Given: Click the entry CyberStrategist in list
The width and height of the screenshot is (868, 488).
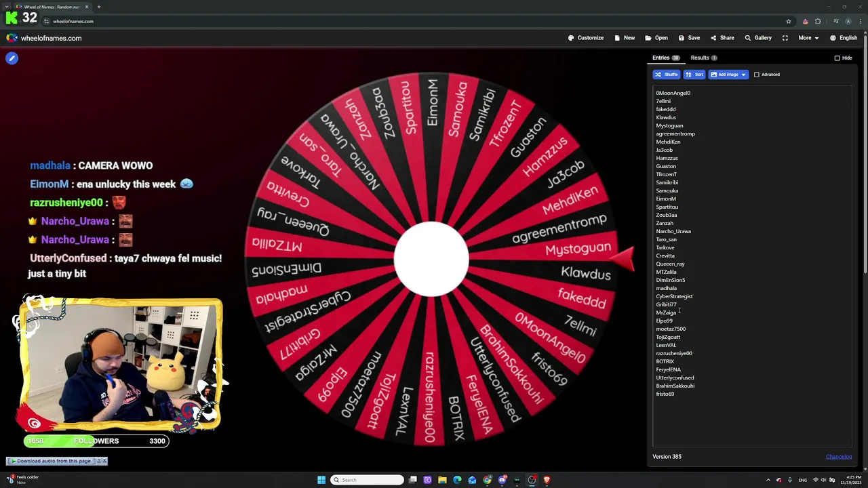Looking at the screenshot, I should [x=674, y=296].
